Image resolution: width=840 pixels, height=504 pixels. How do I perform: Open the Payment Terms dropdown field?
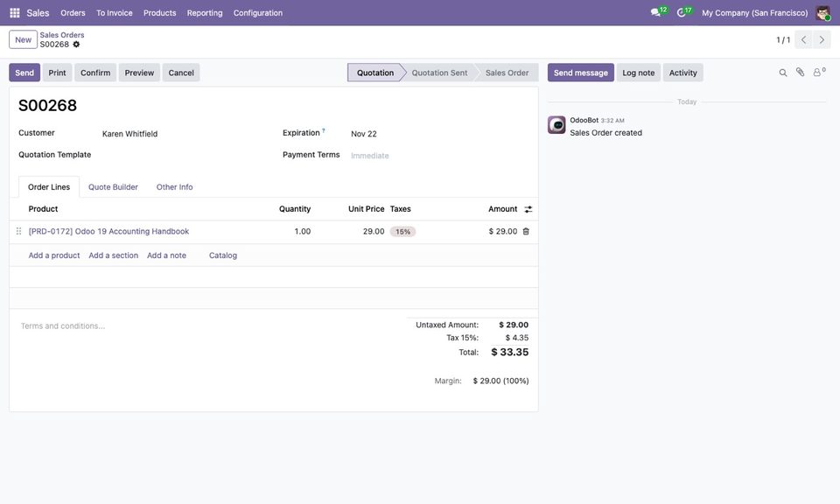click(x=438, y=156)
